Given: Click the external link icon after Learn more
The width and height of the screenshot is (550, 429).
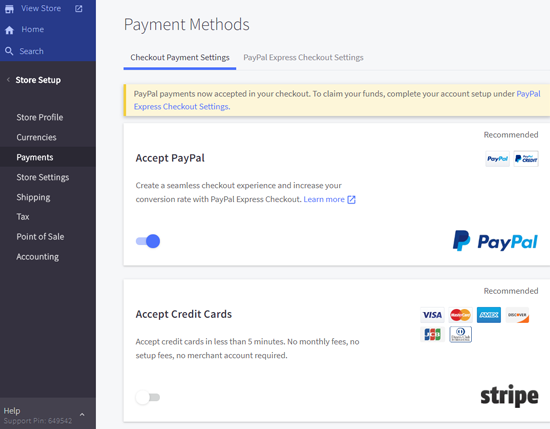Looking at the screenshot, I should (x=351, y=200).
